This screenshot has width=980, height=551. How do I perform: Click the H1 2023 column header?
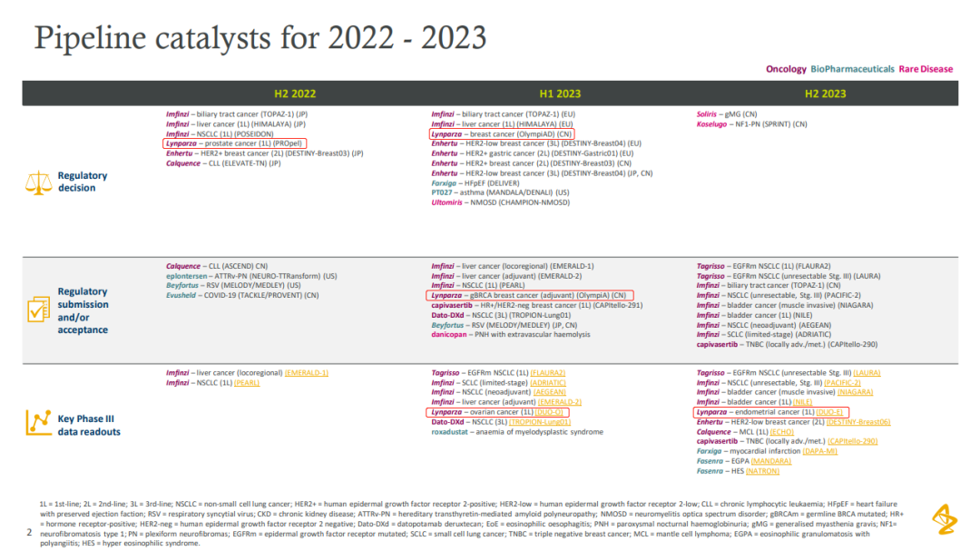click(560, 93)
